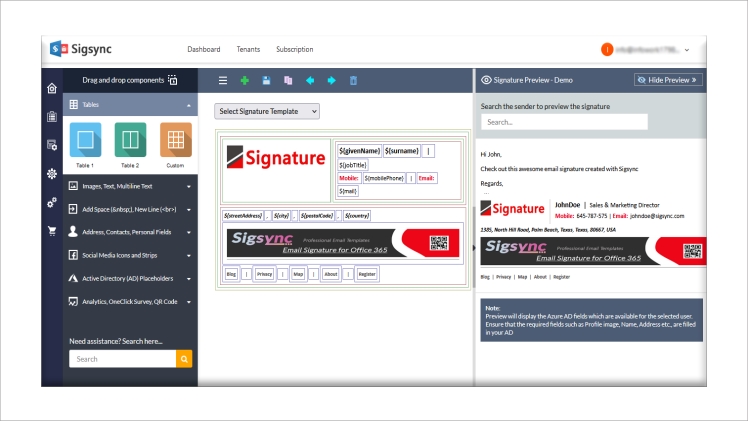Viewport: 748px width, 421px height.
Task: Click the assistance Search input field
Action: coord(123,359)
